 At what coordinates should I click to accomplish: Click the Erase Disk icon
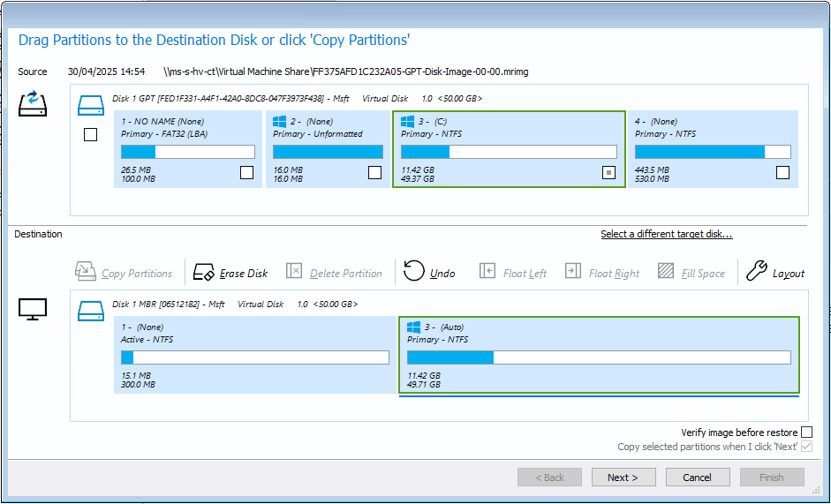point(203,272)
